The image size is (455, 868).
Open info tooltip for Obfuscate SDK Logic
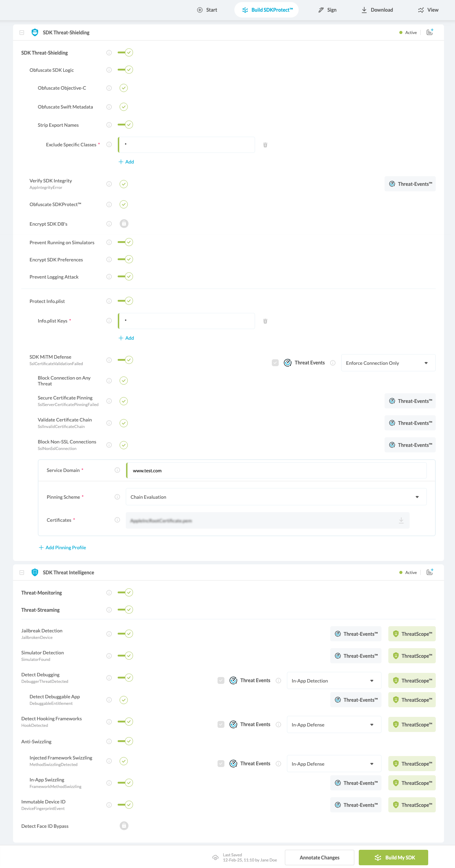click(109, 70)
